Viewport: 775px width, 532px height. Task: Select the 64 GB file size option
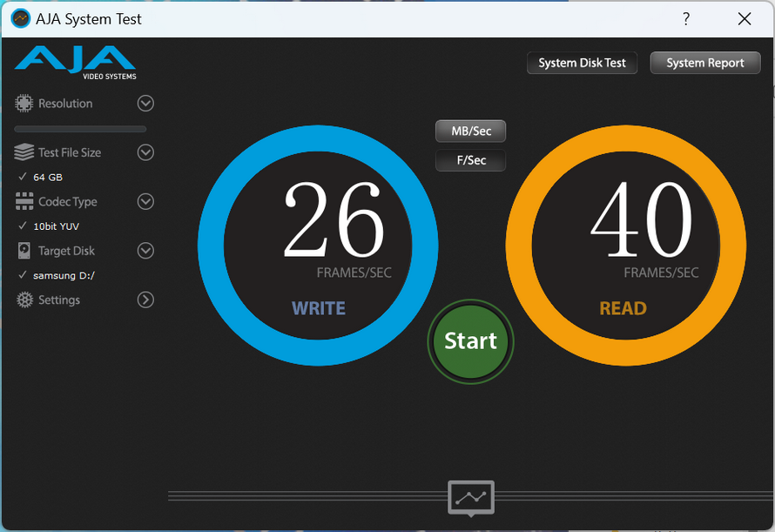(x=48, y=177)
